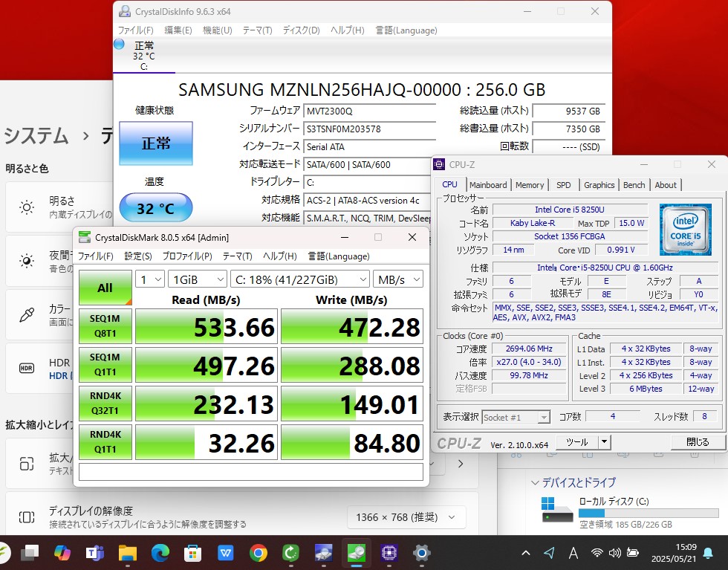Open CrystalDiskMark テーマ(T) menu
Image resolution: width=728 pixels, height=570 pixels.
point(237,256)
